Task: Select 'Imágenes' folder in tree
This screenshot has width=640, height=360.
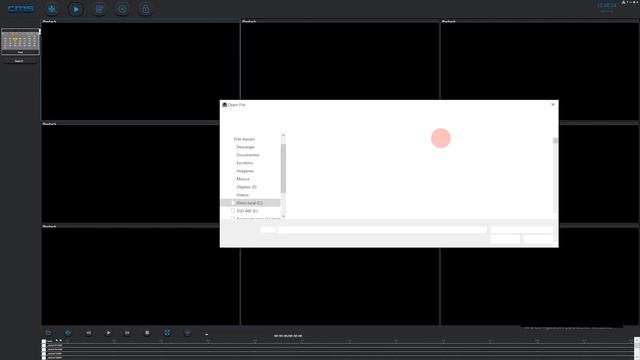Action: pyautogui.click(x=245, y=171)
